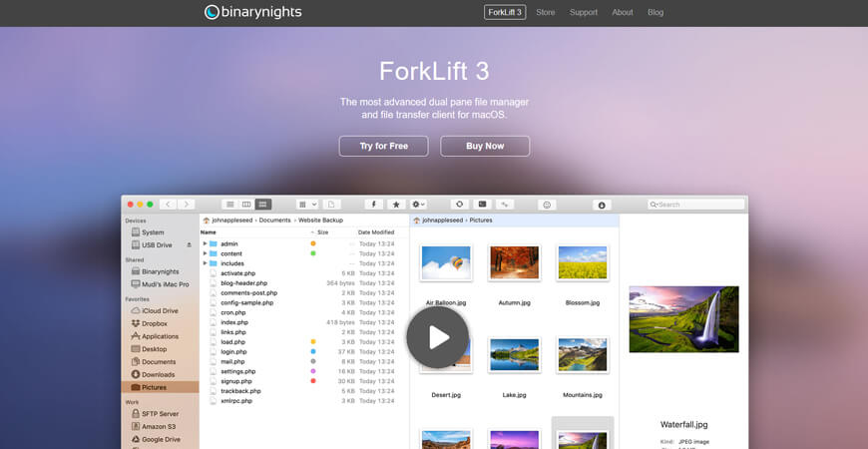Open the ForkLift 3 nav item
This screenshot has height=449, width=868.
coord(505,12)
